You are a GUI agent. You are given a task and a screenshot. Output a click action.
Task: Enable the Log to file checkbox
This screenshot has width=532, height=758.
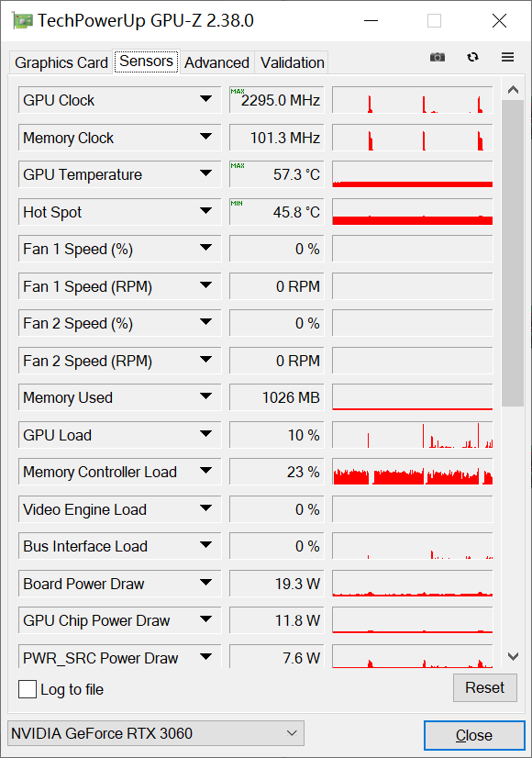(27, 689)
